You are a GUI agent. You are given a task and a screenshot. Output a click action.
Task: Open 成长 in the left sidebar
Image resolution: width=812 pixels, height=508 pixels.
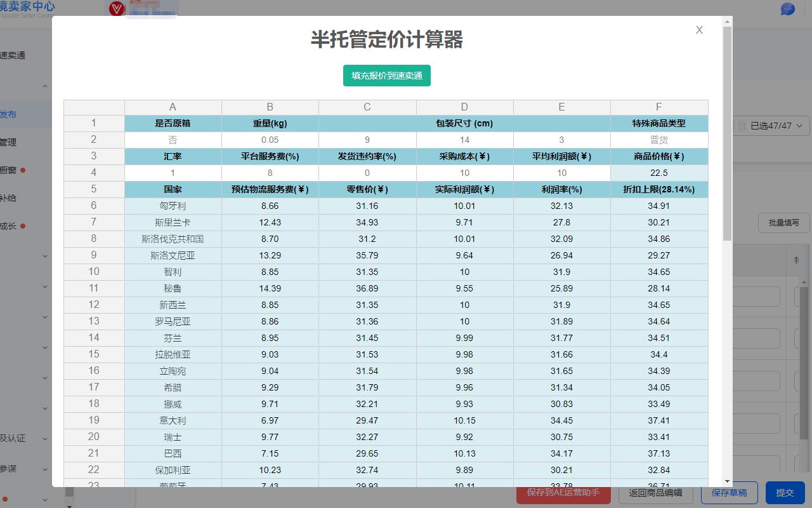click(8, 226)
